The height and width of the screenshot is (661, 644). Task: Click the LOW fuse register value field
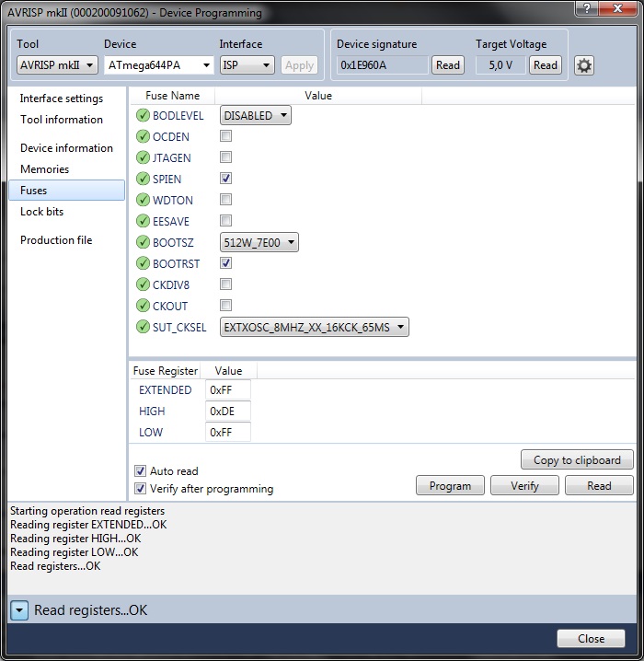click(228, 432)
